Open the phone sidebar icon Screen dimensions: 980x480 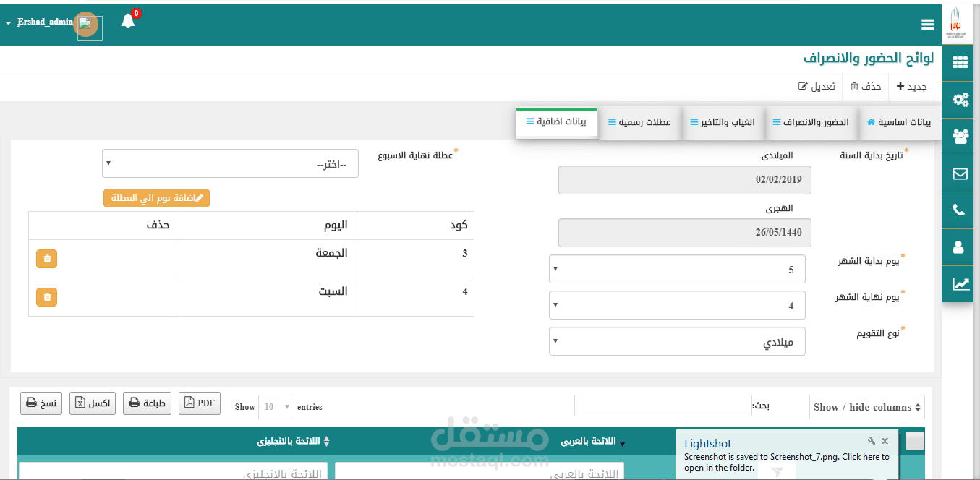tap(960, 210)
